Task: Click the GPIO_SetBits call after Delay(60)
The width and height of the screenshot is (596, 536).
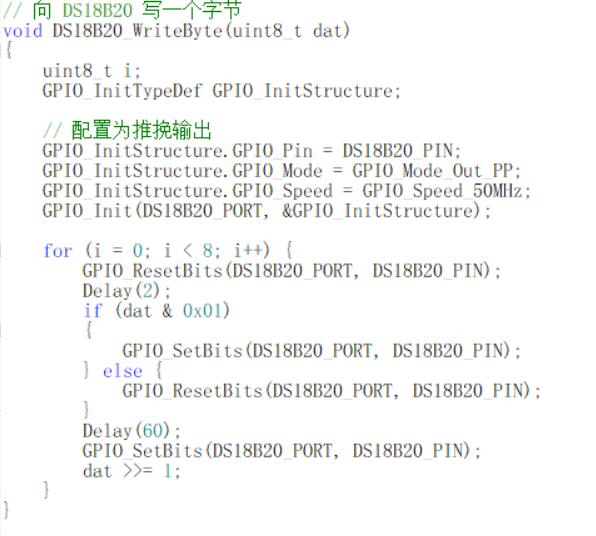Action: tap(282, 451)
